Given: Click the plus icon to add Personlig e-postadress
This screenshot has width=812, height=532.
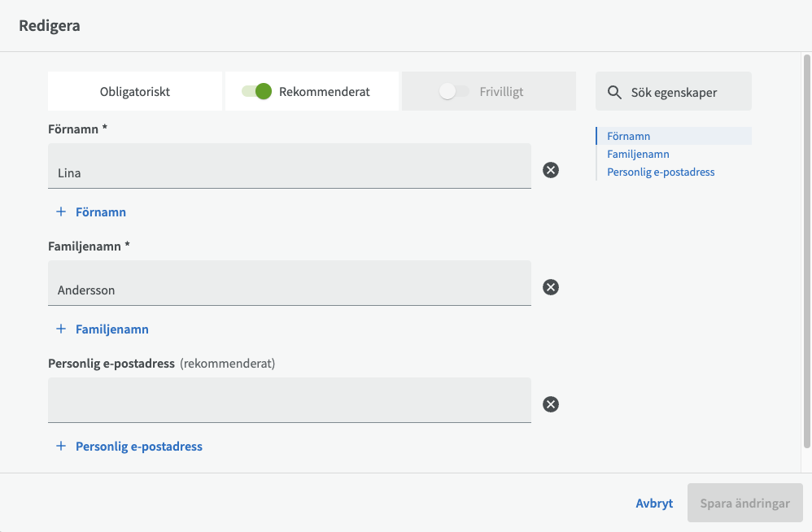Looking at the screenshot, I should tap(60, 446).
